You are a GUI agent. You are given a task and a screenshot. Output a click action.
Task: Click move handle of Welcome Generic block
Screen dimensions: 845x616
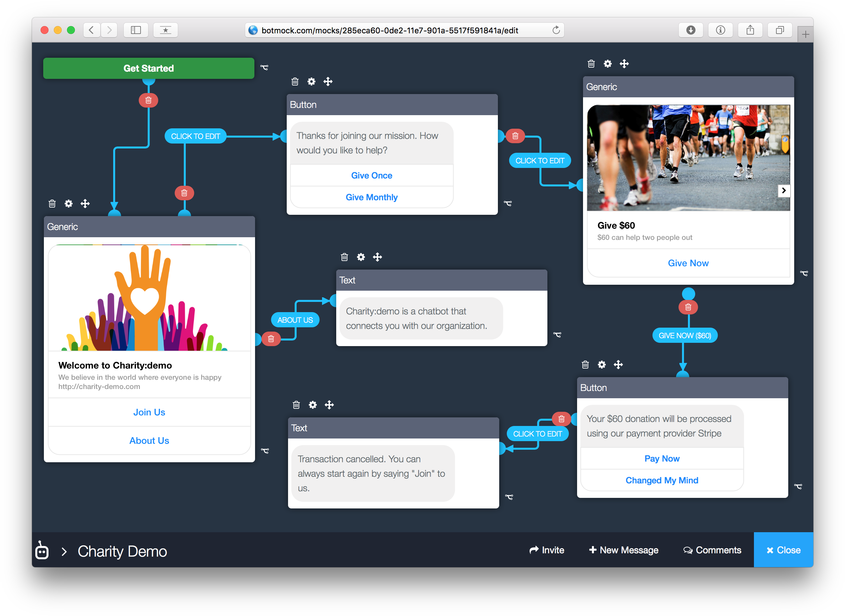85,204
